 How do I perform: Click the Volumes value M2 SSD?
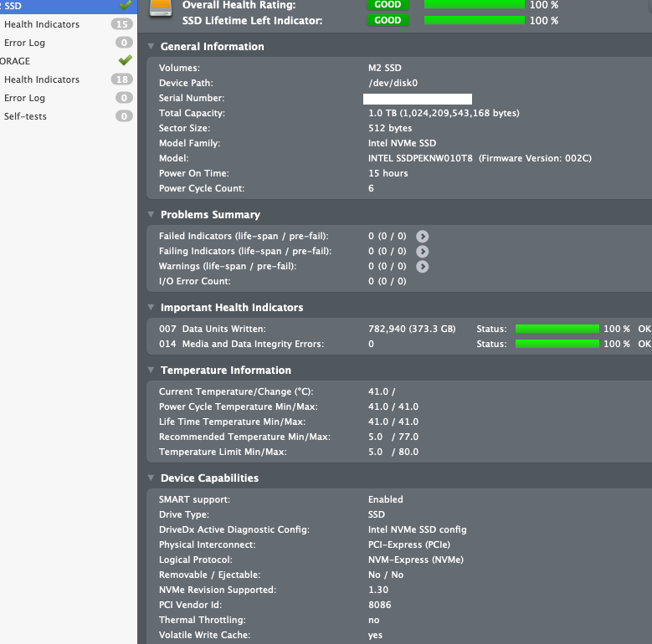(x=385, y=68)
